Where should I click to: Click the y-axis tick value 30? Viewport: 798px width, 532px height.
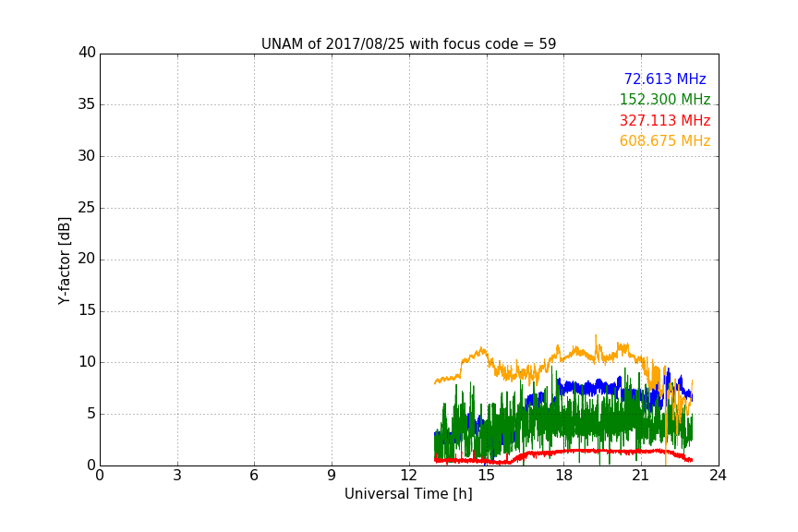coord(87,156)
